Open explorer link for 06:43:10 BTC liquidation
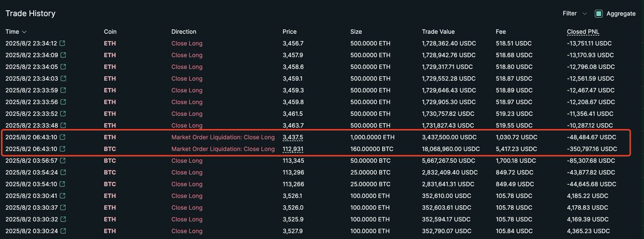This screenshot has height=239, width=644. (x=63, y=149)
